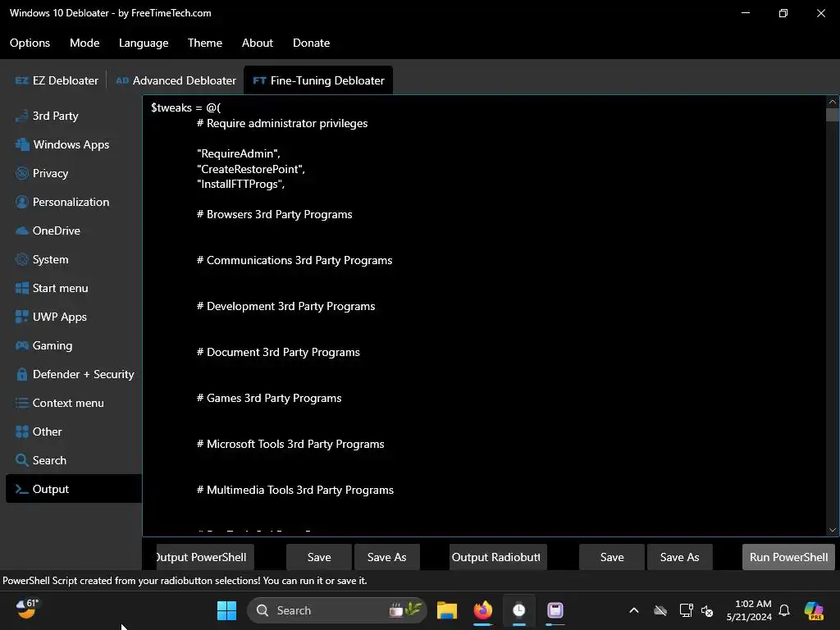Show hidden system tray icons
Image resolution: width=840 pixels, height=630 pixels.
tap(634, 610)
